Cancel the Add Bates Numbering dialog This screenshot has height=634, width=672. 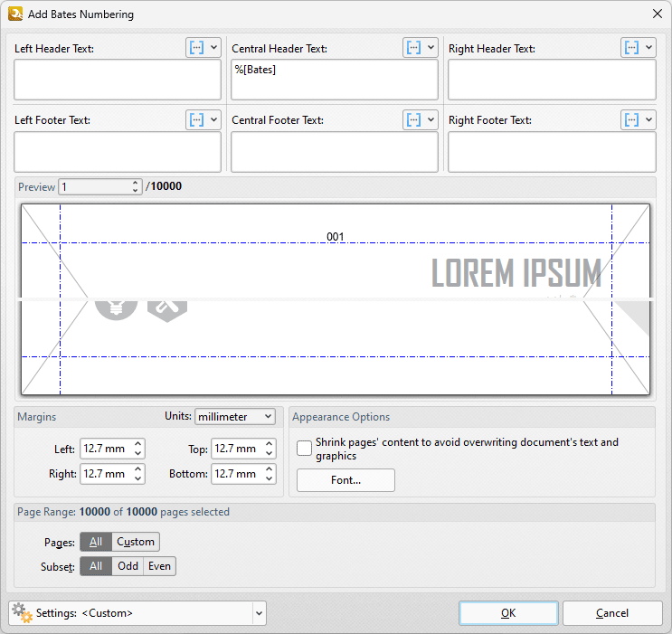click(x=612, y=613)
